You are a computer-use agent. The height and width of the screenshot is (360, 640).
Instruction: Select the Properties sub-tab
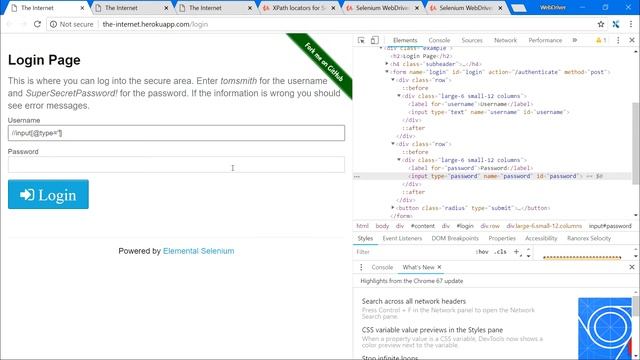tap(502, 238)
